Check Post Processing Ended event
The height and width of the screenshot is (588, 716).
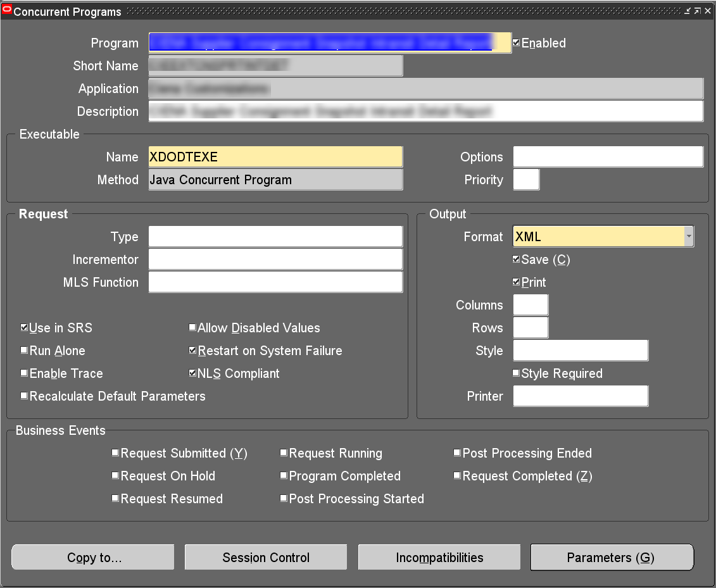click(x=456, y=453)
